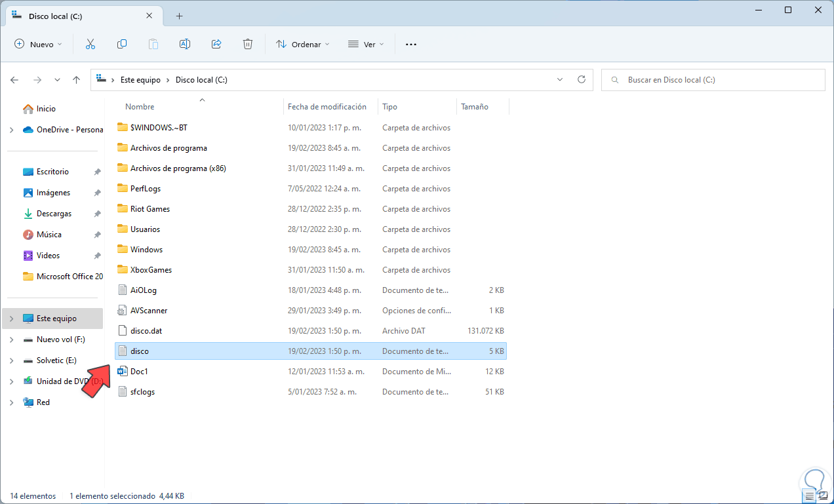Image resolution: width=834 pixels, height=504 pixels.
Task: Select the PerfLogs folder
Action: tap(311, 189)
